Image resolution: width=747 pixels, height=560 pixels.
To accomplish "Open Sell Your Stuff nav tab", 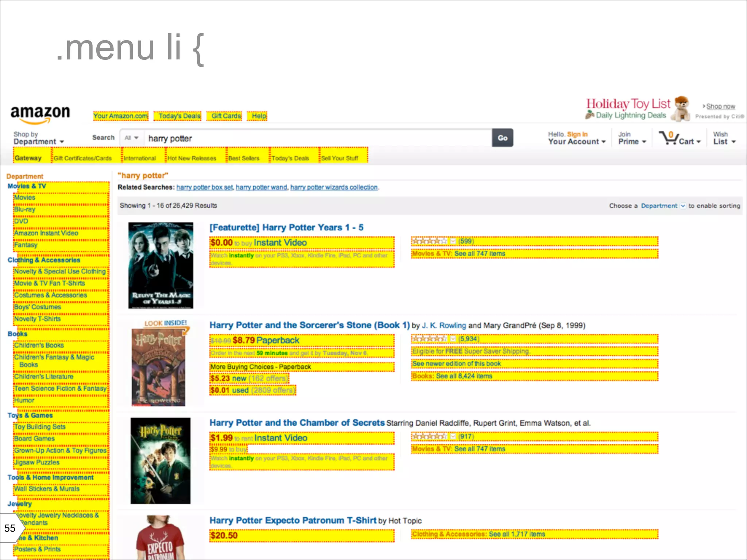I will tap(340, 158).
